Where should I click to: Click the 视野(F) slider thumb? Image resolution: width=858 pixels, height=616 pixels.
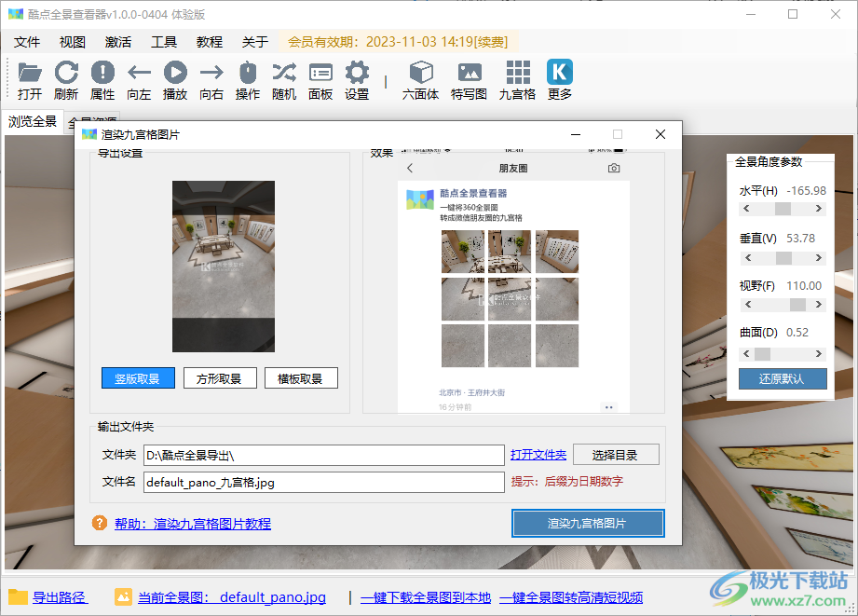click(797, 305)
